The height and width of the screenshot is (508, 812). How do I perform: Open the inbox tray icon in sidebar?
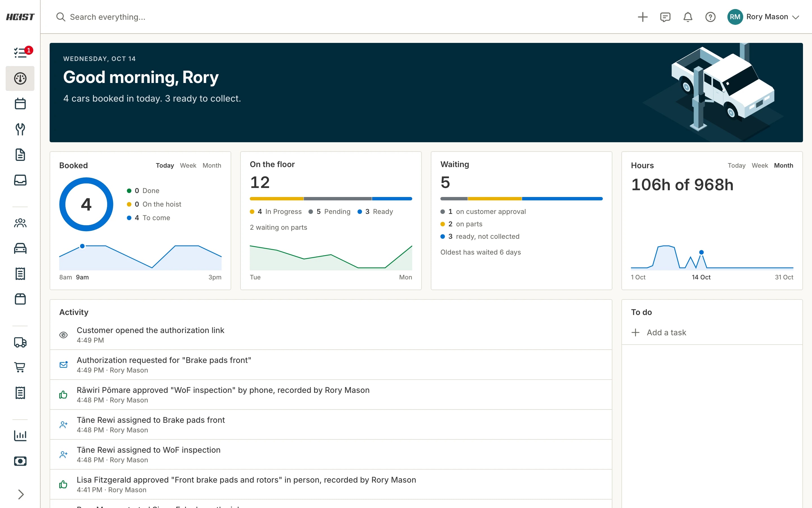coord(20,180)
